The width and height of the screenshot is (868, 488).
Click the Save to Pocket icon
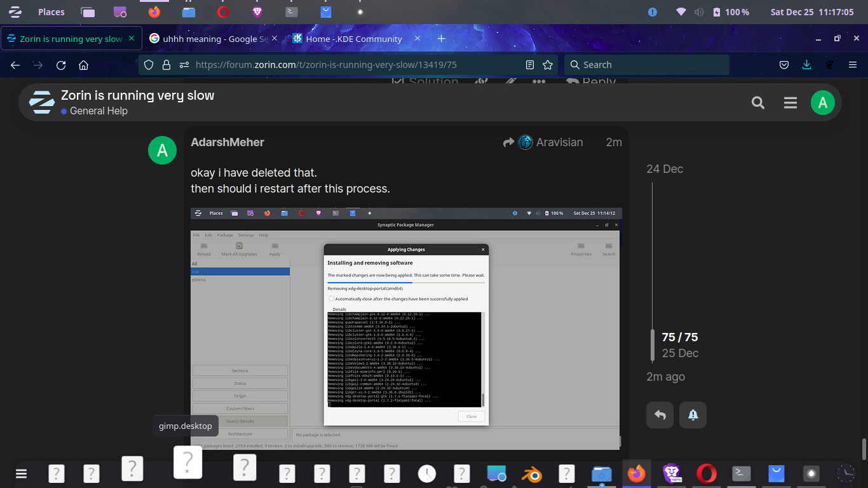pyautogui.click(x=784, y=65)
